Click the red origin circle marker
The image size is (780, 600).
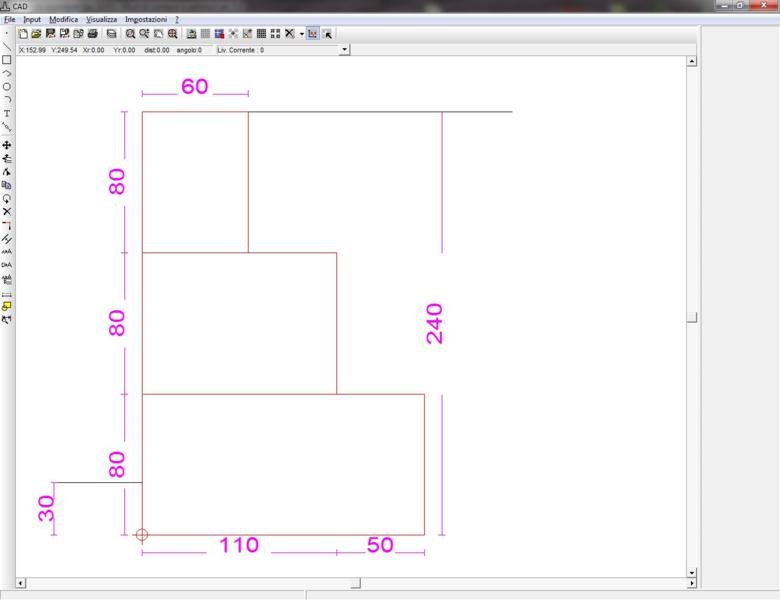point(142,535)
